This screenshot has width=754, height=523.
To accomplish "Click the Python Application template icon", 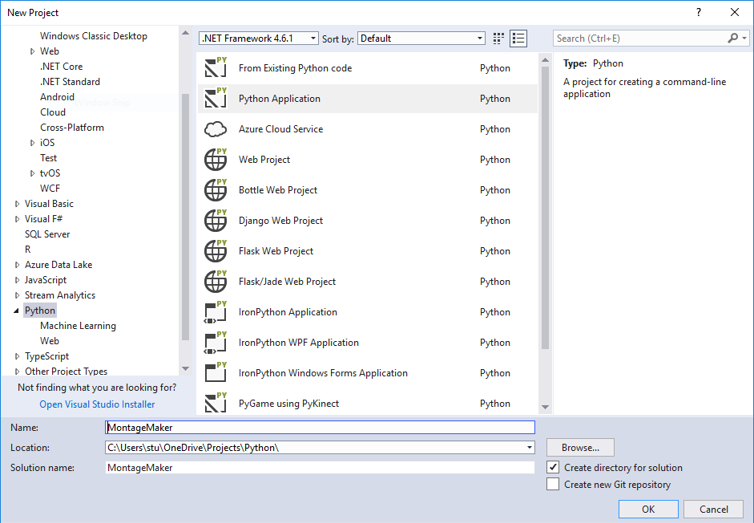I will (x=215, y=98).
